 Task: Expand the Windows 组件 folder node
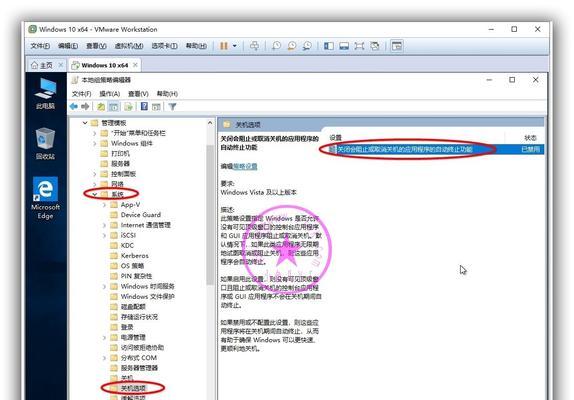(95, 143)
